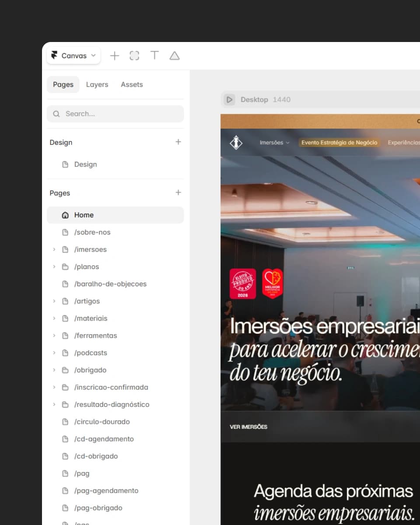This screenshot has height=525, width=420.
Task: Expand the /planos folder
Action: pyautogui.click(x=54, y=266)
